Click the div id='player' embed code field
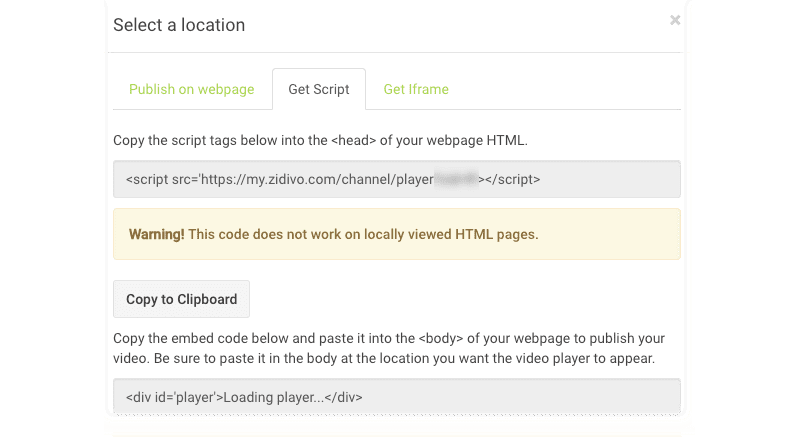800x437 pixels. pos(396,396)
